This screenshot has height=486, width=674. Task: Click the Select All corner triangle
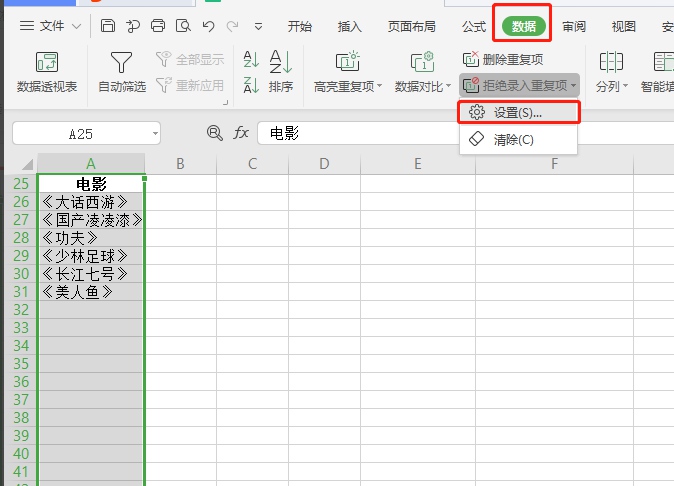coord(27,164)
